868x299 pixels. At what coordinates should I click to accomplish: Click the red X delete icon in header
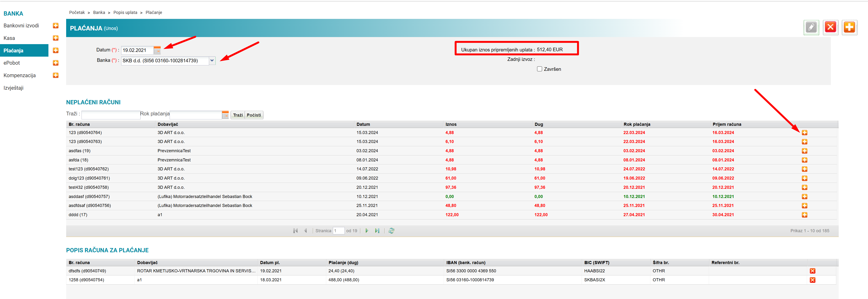830,27
